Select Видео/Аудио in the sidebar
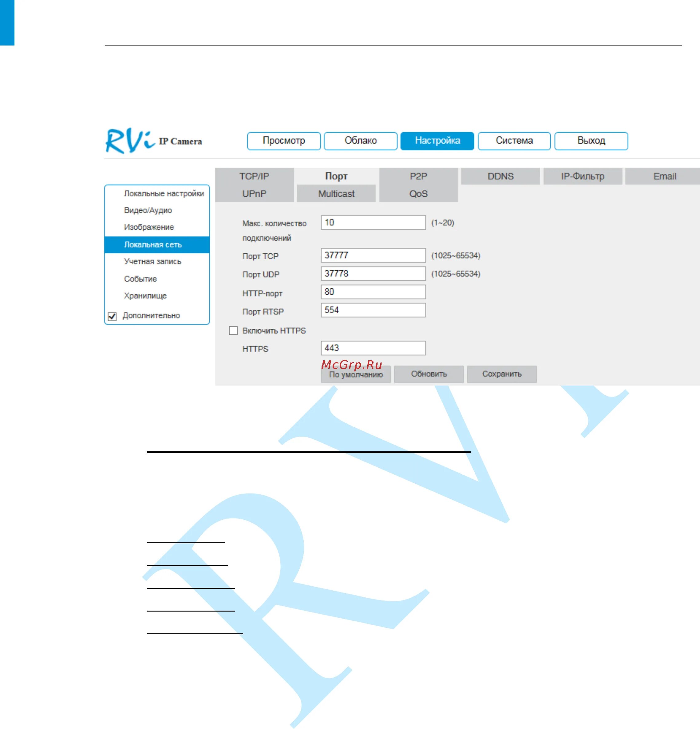Viewport: 700px width, 729px height. click(x=148, y=211)
